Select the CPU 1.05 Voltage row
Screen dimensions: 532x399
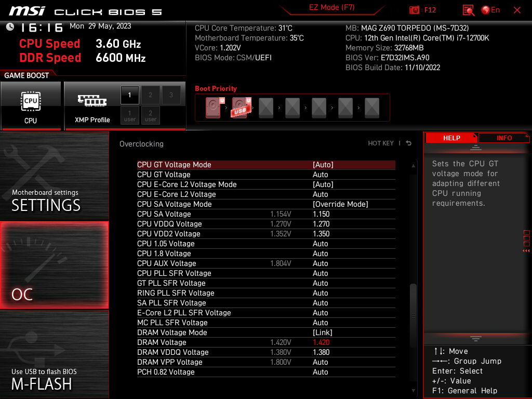[x=266, y=244]
